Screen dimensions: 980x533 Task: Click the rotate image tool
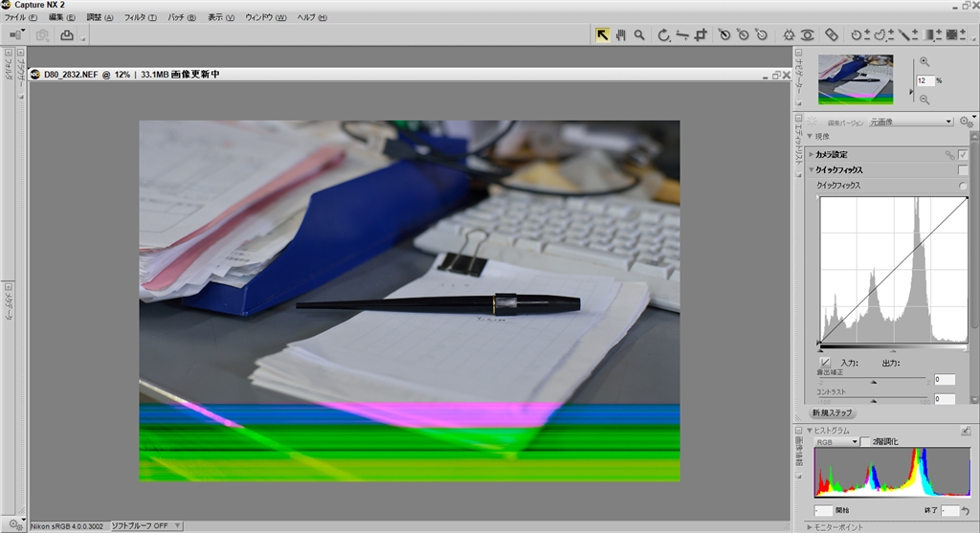click(x=663, y=35)
